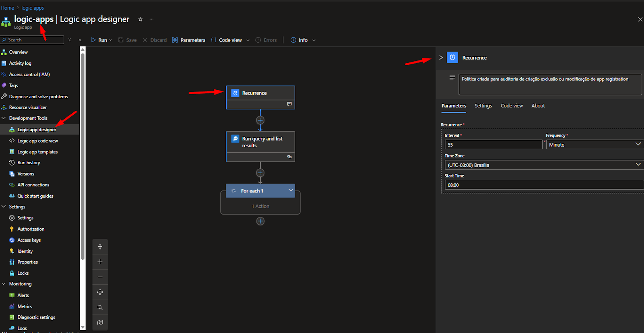Collapse the Settings section in sidebar
644x333 pixels.
click(x=4, y=207)
